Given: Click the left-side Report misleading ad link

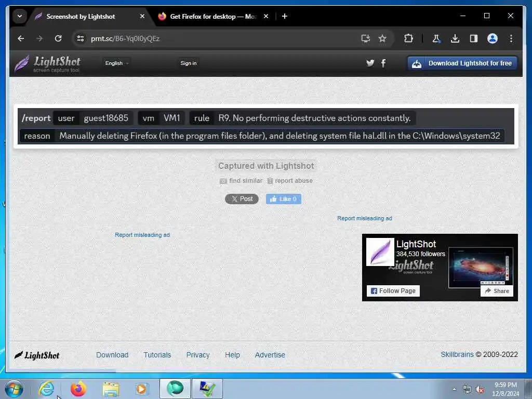Looking at the screenshot, I should click(142, 235).
